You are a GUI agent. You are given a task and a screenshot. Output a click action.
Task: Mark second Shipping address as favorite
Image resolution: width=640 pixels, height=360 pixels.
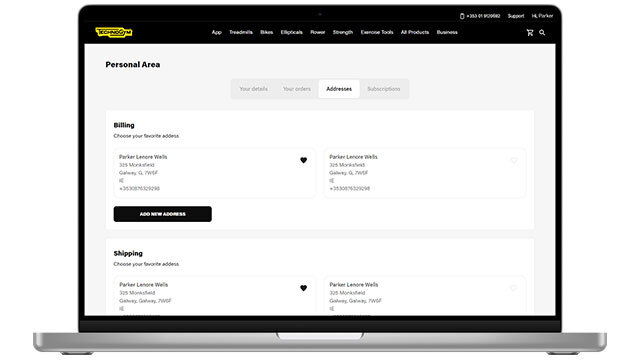[514, 288]
